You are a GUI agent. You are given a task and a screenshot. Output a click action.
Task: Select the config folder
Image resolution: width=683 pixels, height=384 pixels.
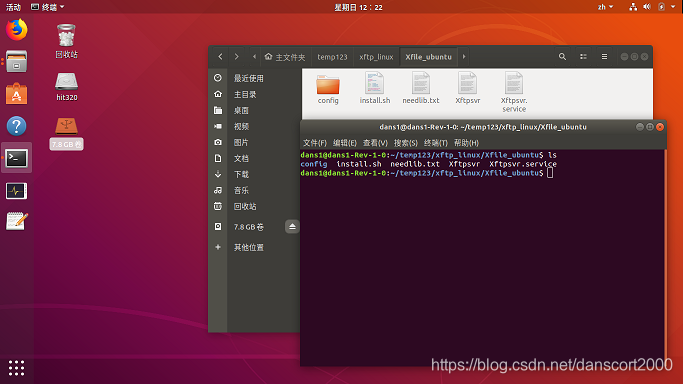point(328,89)
